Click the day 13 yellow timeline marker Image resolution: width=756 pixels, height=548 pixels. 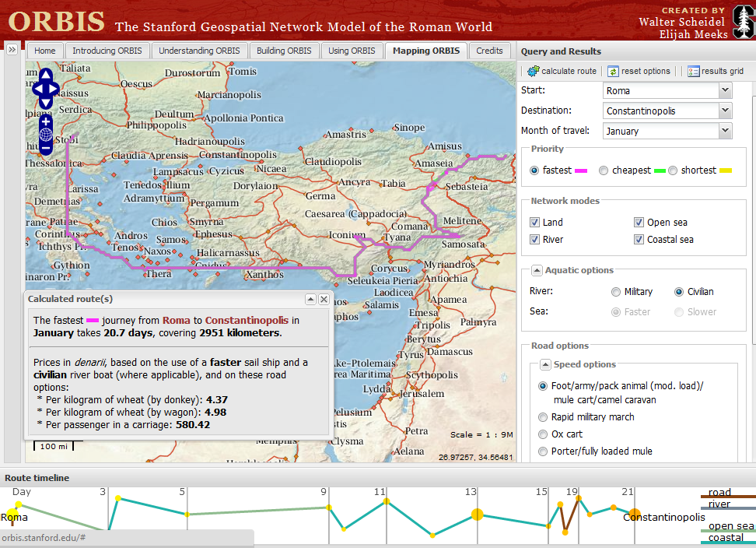(478, 515)
